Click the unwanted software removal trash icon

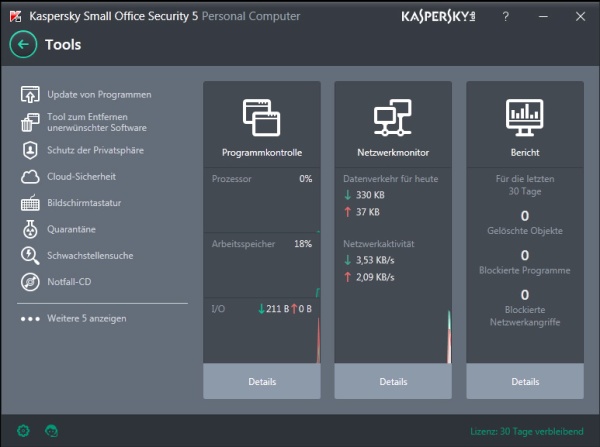click(30, 122)
